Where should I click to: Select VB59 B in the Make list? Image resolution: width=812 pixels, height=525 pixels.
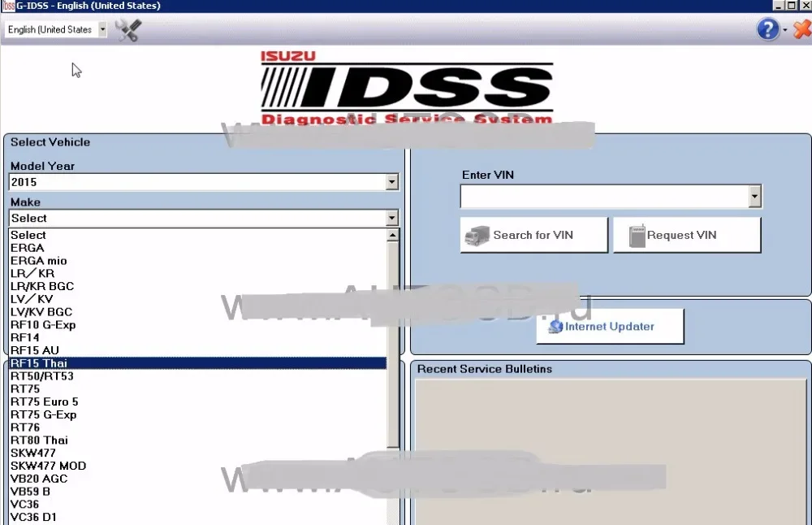197,492
